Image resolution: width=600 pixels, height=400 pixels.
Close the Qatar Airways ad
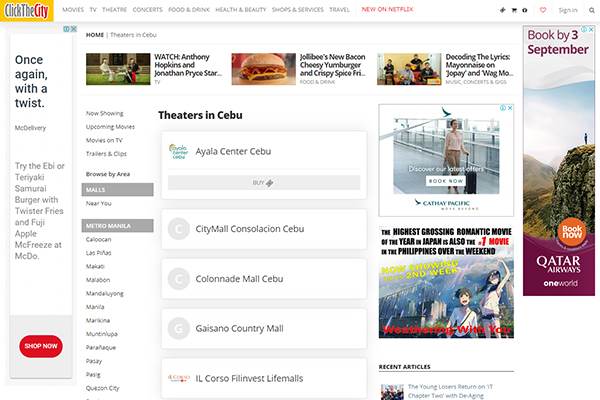tap(591, 29)
